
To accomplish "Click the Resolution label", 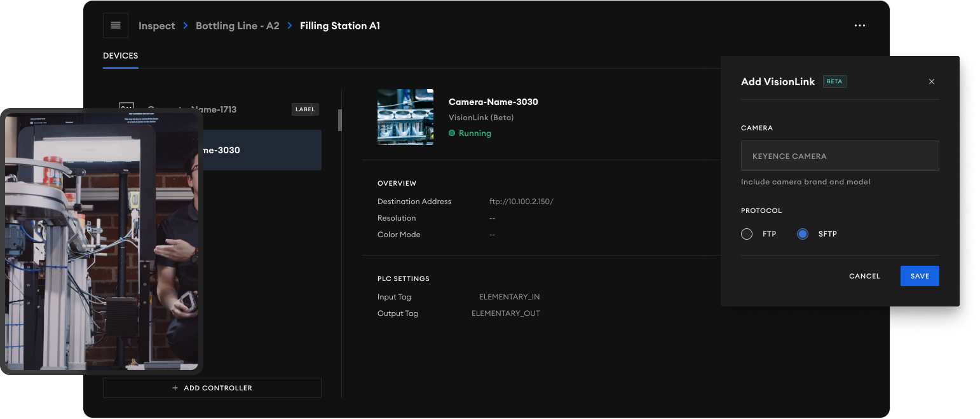I will click(397, 218).
